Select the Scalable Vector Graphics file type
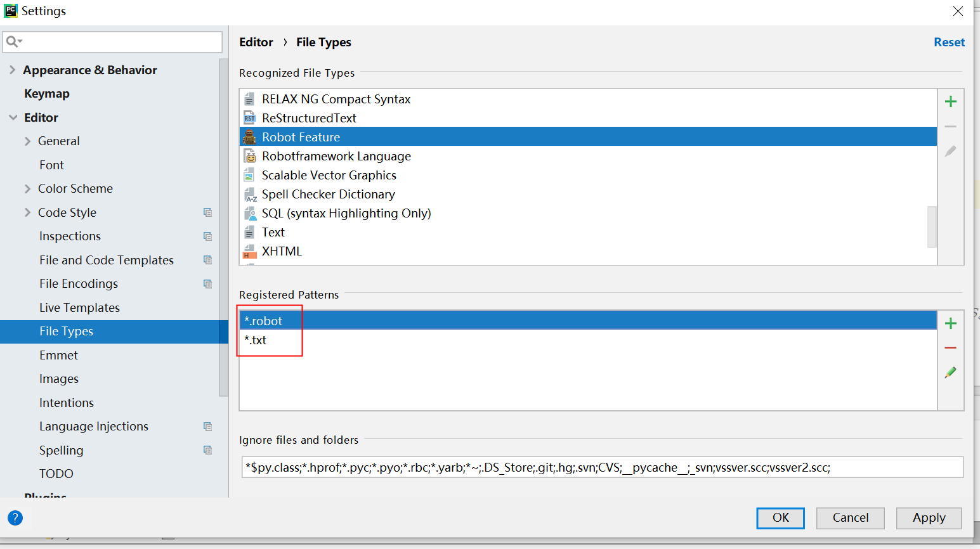 click(588, 175)
